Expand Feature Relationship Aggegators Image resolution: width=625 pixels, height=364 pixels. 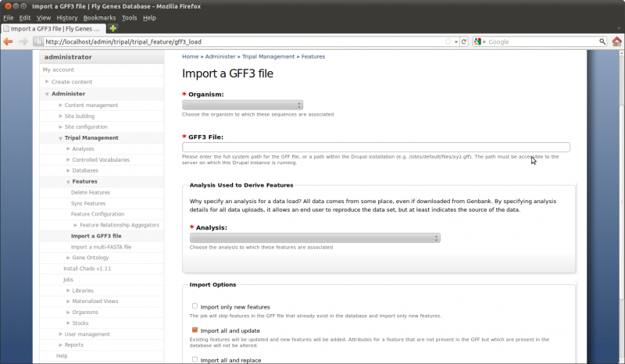[x=75, y=225]
